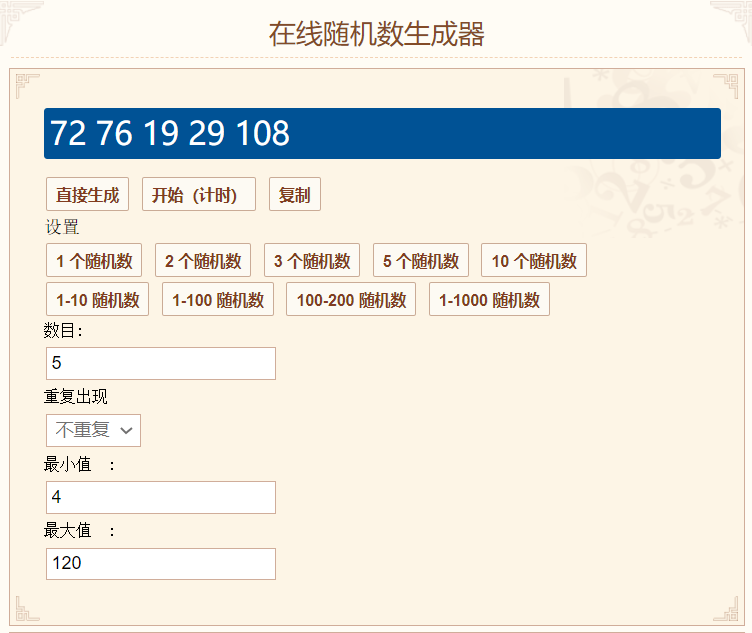Apply the 100-200 随机数 range preset
Image resolution: width=752 pixels, height=633 pixels.
pyautogui.click(x=351, y=300)
